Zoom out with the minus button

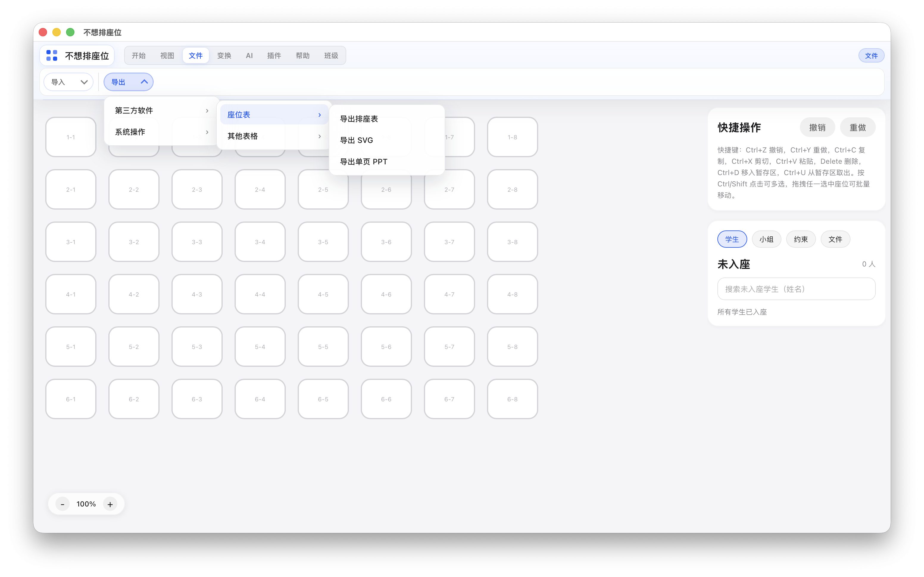[63, 504]
